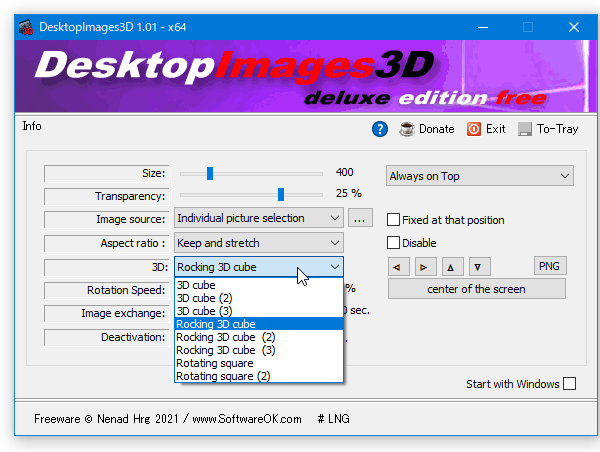Close the DesktopImages3D window

[574, 27]
